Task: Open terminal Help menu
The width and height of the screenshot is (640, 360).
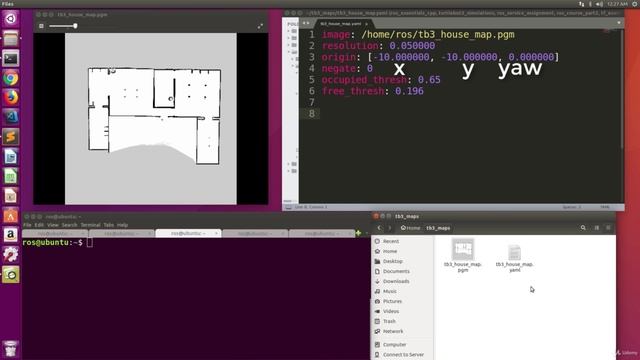Action: point(122,225)
